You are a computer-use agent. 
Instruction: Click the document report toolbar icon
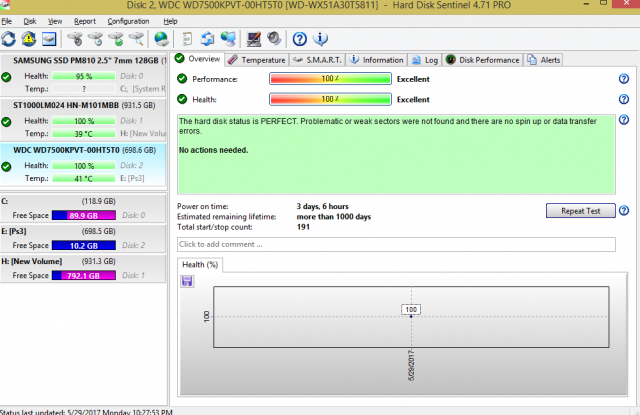click(186, 40)
